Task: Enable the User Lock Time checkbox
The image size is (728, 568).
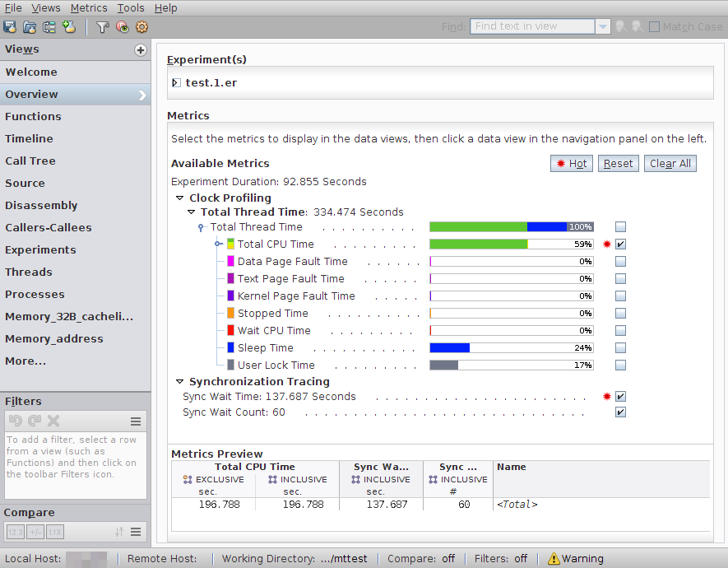Action: coord(620,365)
